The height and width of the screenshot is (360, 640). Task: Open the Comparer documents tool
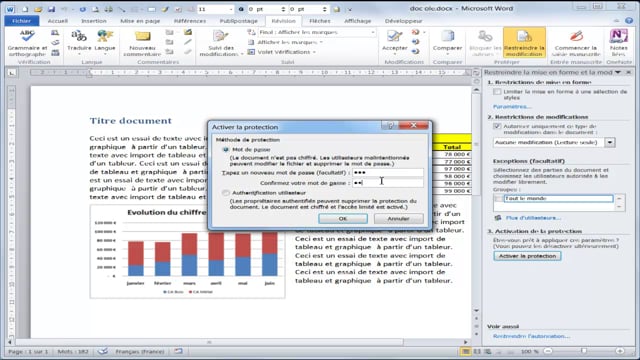coord(447,43)
